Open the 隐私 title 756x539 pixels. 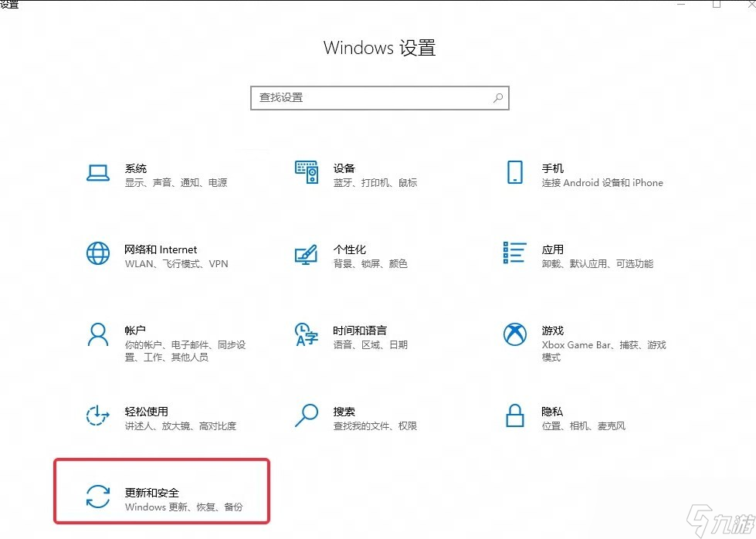point(552,412)
